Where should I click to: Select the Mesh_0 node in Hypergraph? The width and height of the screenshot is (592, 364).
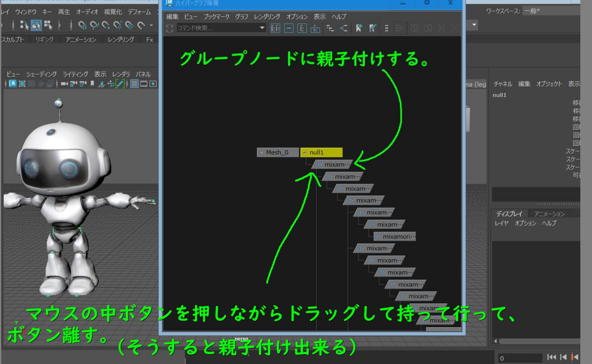[x=278, y=152]
